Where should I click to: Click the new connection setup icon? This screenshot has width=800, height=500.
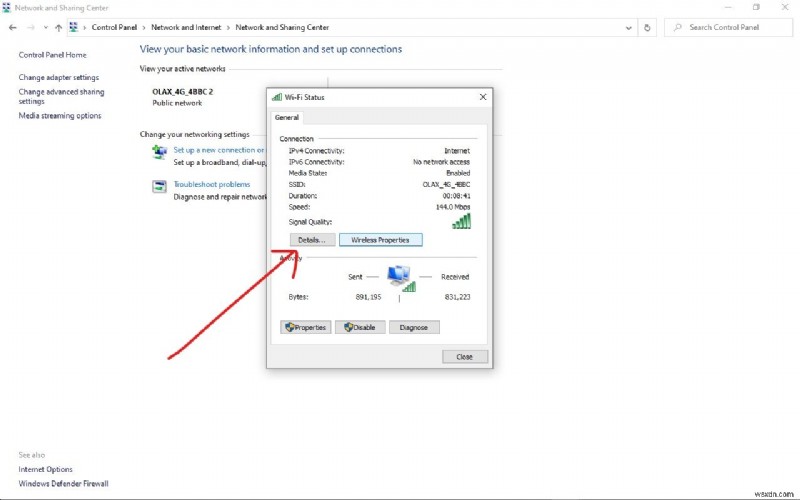159,152
